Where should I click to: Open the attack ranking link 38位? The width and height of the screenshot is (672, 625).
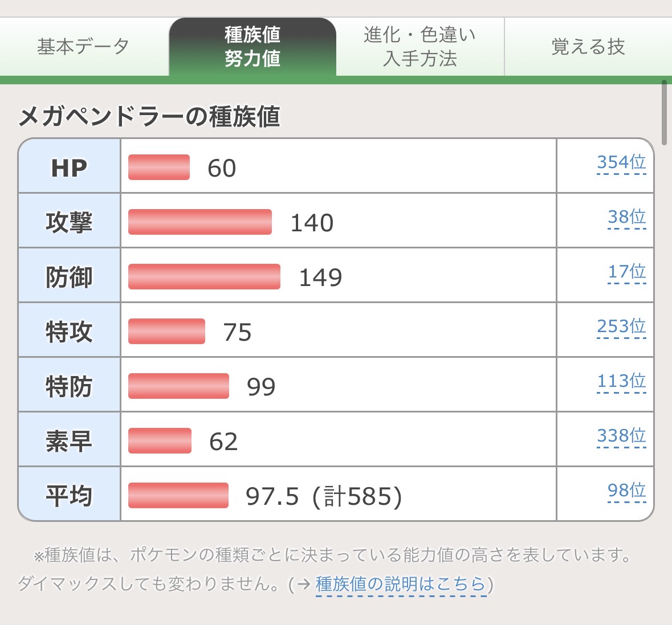pos(626,217)
